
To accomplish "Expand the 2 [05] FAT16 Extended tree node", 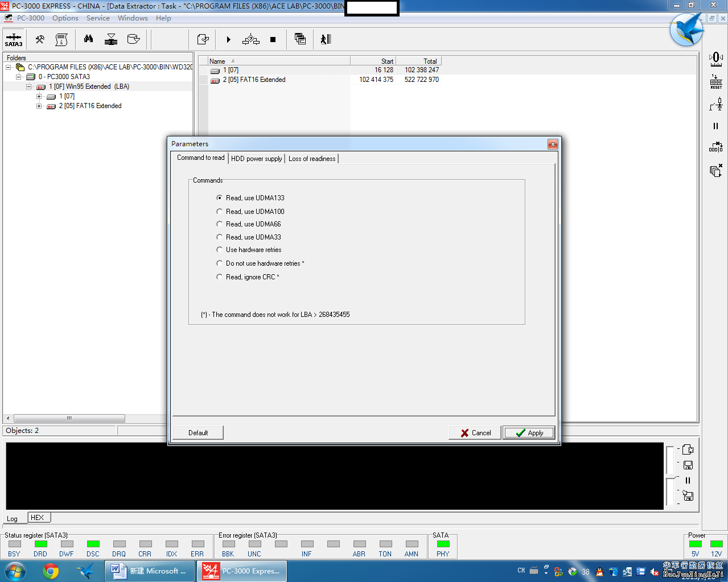I will click(x=39, y=106).
